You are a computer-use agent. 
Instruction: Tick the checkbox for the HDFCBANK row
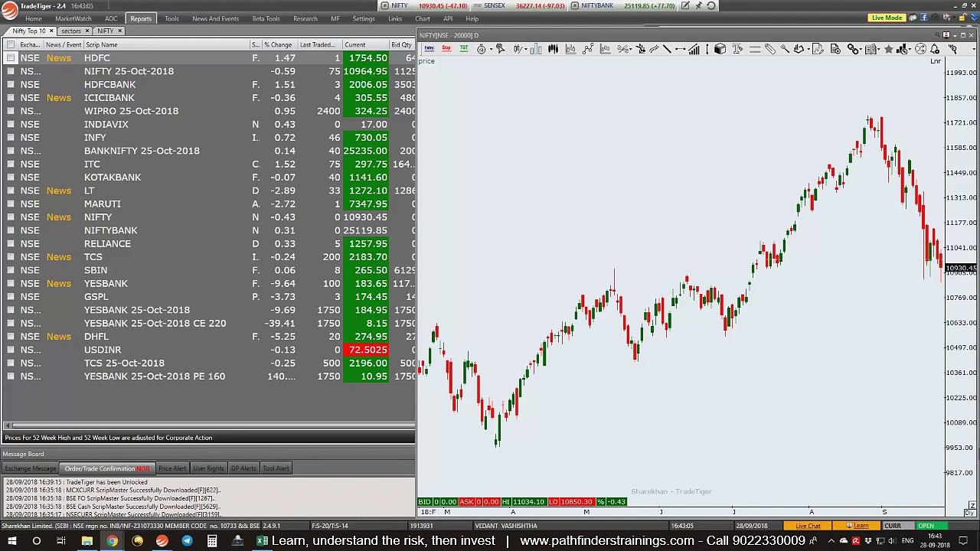[11, 84]
